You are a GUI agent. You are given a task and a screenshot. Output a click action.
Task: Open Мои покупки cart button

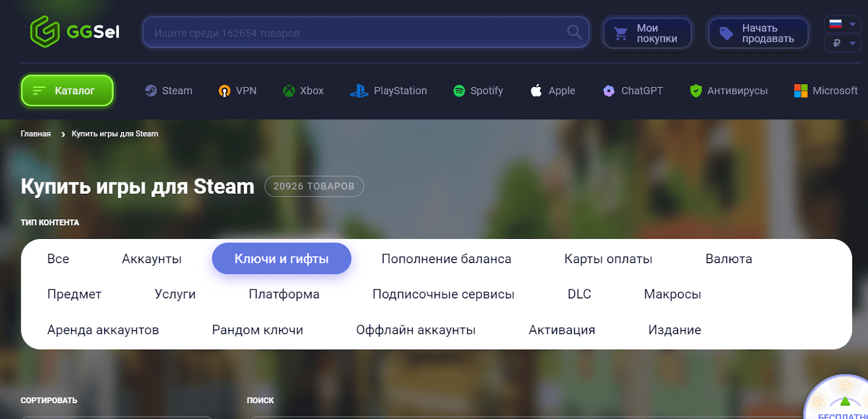tap(648, 33)
